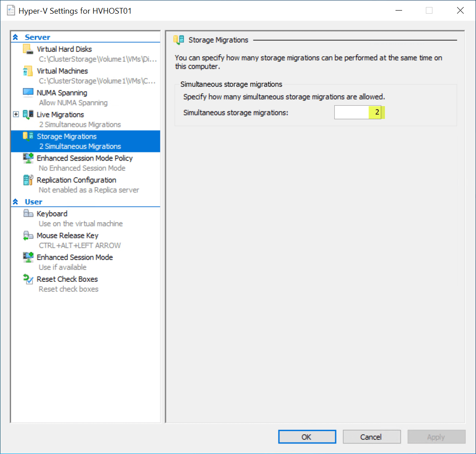Click the Keyboard settings icon
The height and width of the screenshot is (454, 476).
(28, 213)
